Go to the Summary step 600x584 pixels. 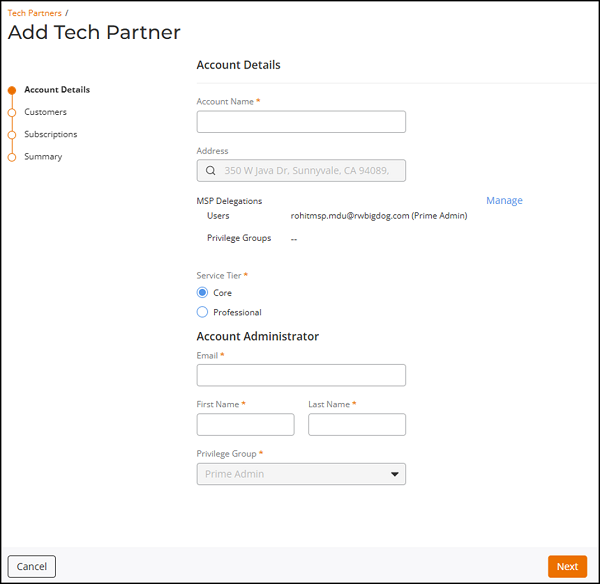click(x=43, y=156)
